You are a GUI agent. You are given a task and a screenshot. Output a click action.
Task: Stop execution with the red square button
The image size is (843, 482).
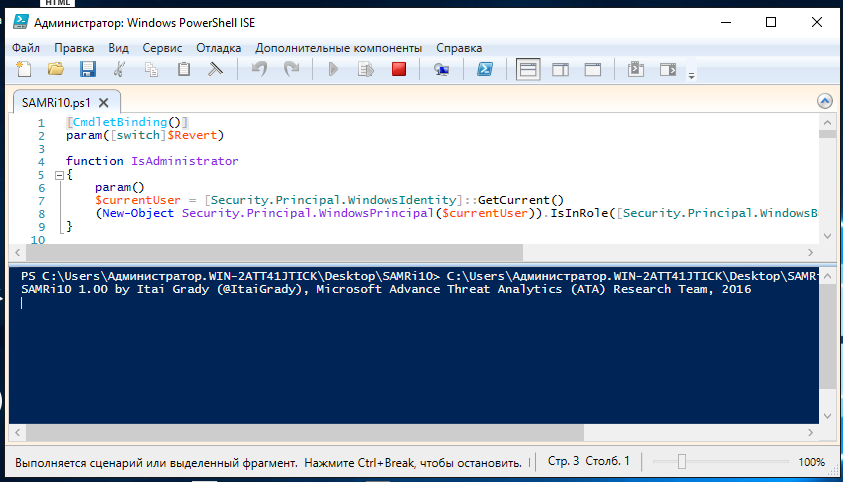pos(399,69)
